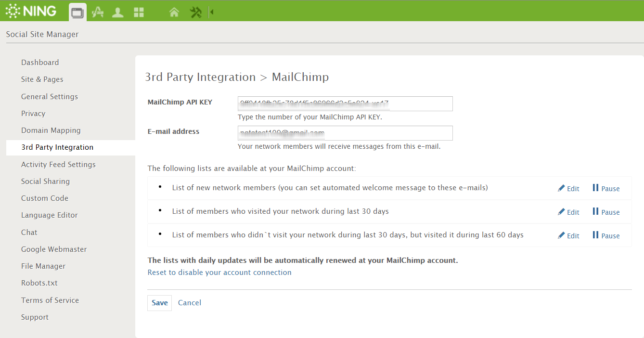Image resolution: width=644 pixels, height=338 pixels.
Task: Open the Social Site Manager window icon
Action: 77,13
